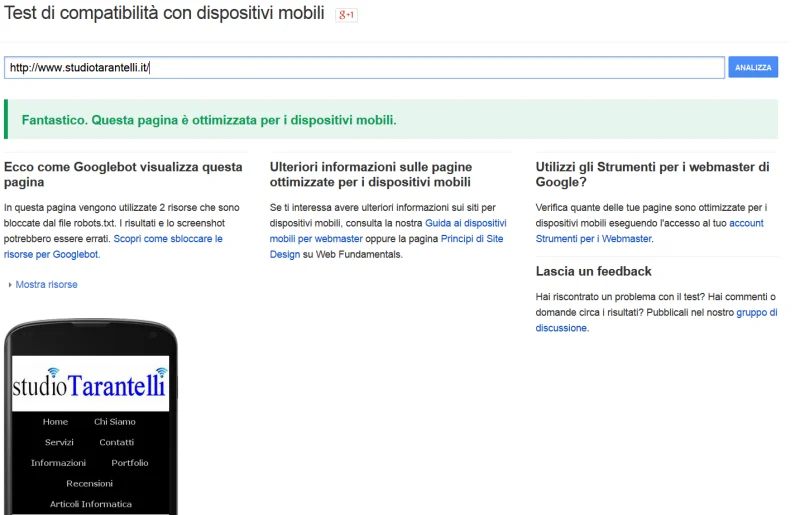Click the Lascia un feedback heading
Viewport: 800px width, 515px height.
pos(593,271)
